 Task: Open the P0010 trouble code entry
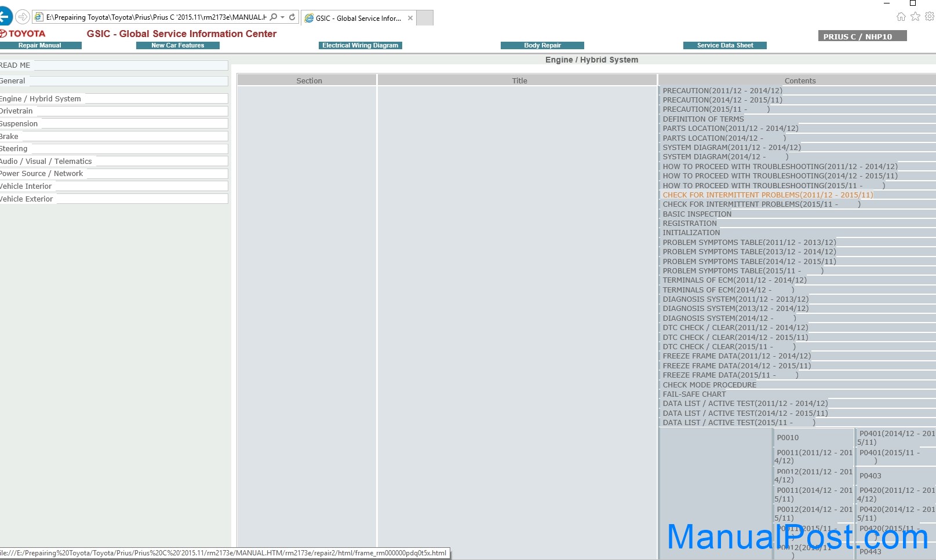(x=788, y=438)
